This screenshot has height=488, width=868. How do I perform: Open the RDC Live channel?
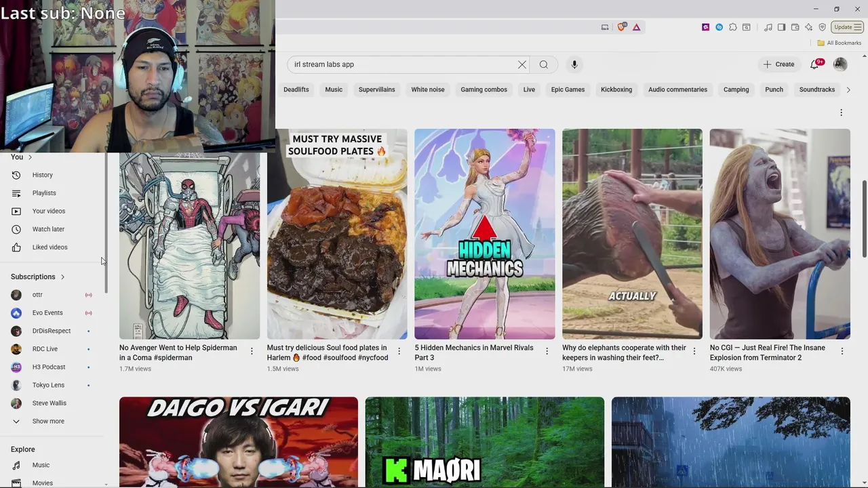tap(53, 349)
